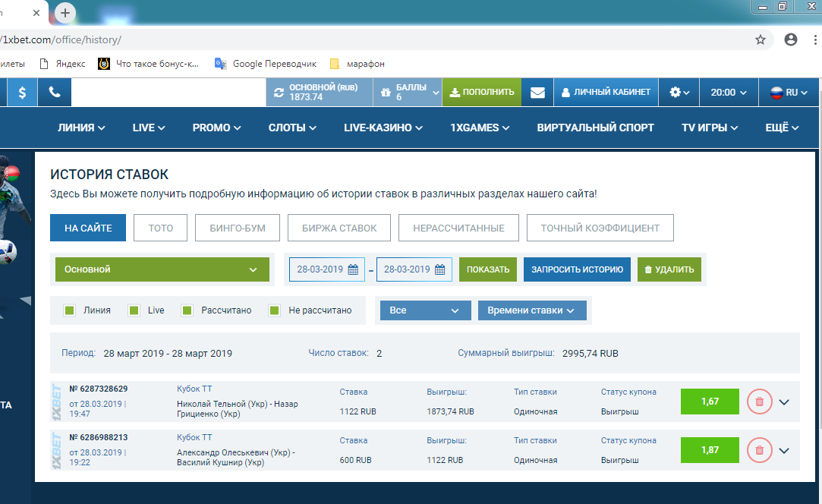822x504 pixels.
Task: Open the start date calendar icon
Action: click(354, 269)
